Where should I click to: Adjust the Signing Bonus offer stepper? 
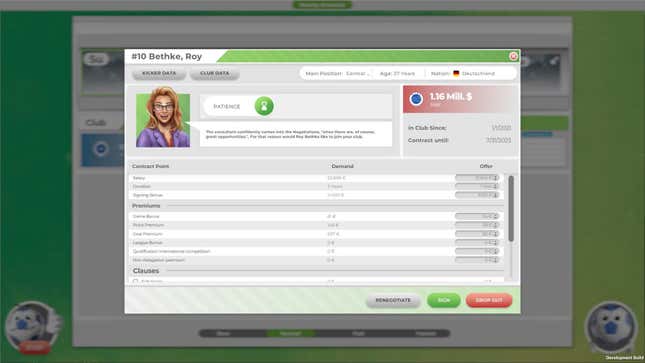496,195
